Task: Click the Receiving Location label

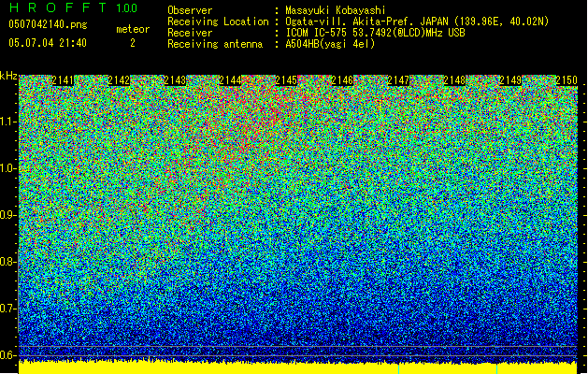Action: coord(218,22)
